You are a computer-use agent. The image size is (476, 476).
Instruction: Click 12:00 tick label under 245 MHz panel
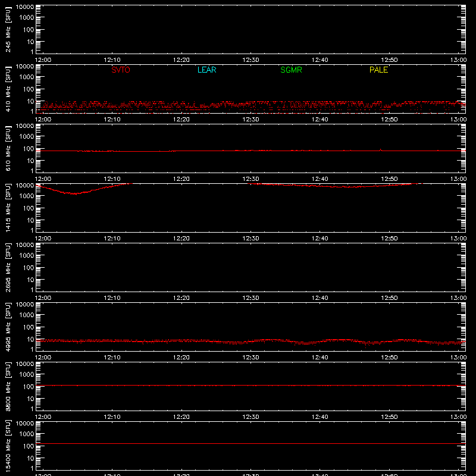pos(43,60)
